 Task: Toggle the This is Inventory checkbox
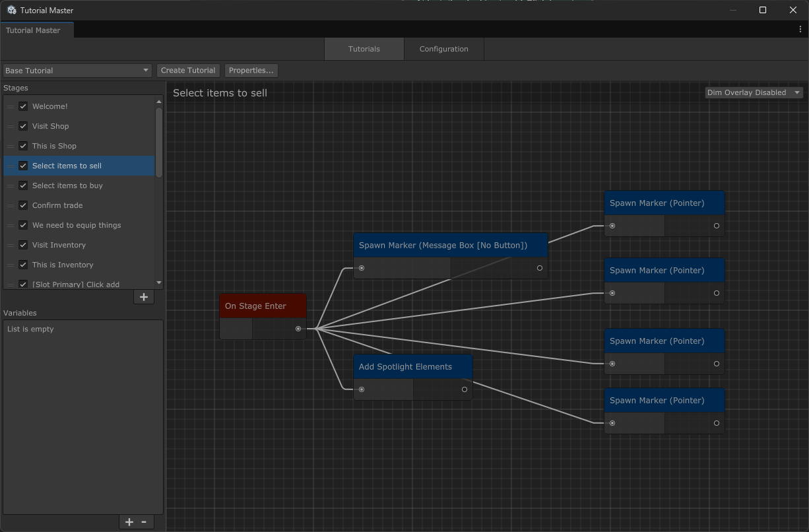click(23, 265)
